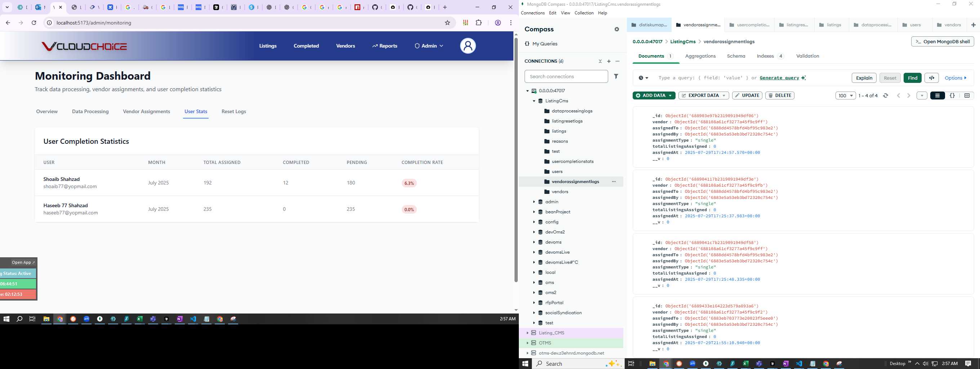Click the connections filter funnel icon

click(x=616, y=76)
